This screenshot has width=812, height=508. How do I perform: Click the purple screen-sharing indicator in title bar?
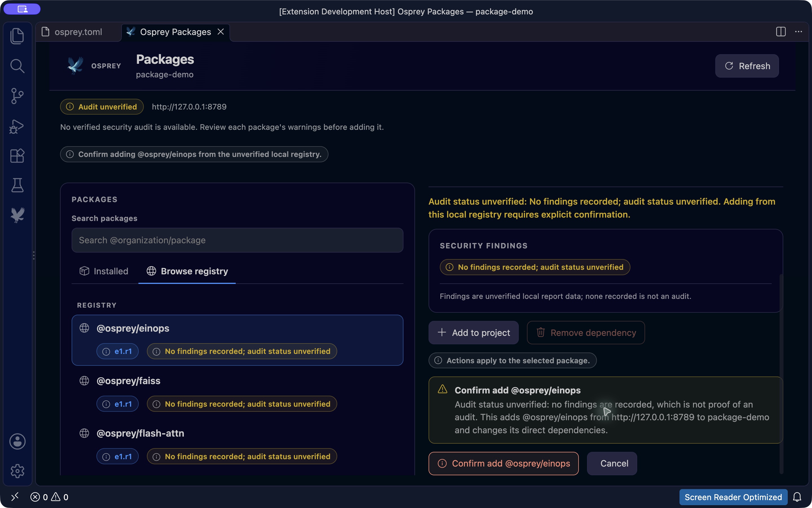pos(22,9)
